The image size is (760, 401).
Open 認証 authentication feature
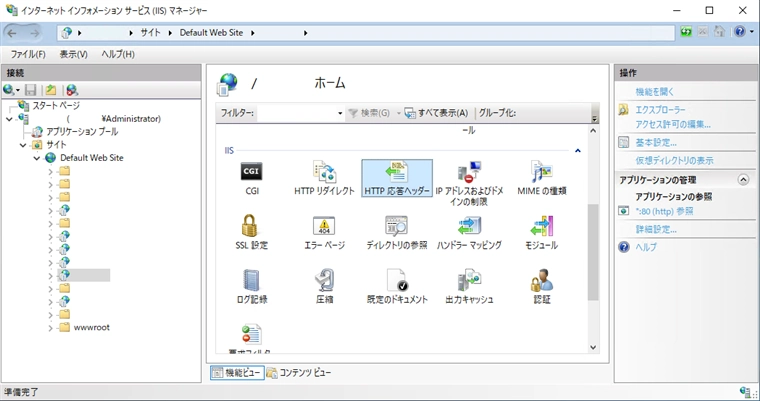pos(541,287)
